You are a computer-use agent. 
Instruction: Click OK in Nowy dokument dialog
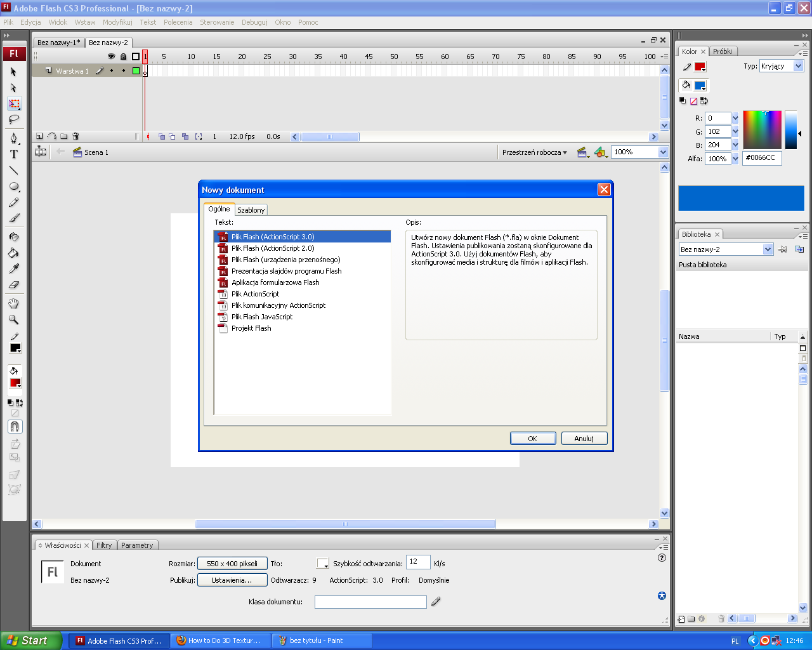click(533, 439)
